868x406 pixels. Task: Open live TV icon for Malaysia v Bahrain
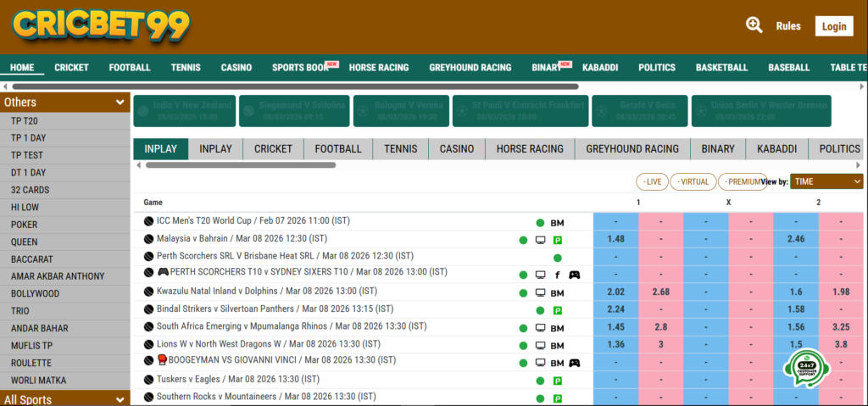(540, 241)
